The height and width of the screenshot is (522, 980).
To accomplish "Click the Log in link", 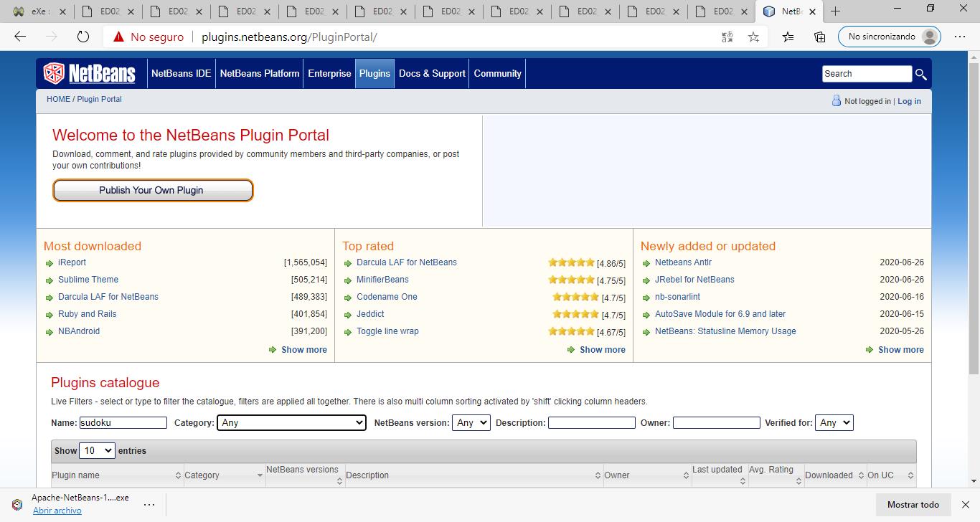I will pos(909,101).
